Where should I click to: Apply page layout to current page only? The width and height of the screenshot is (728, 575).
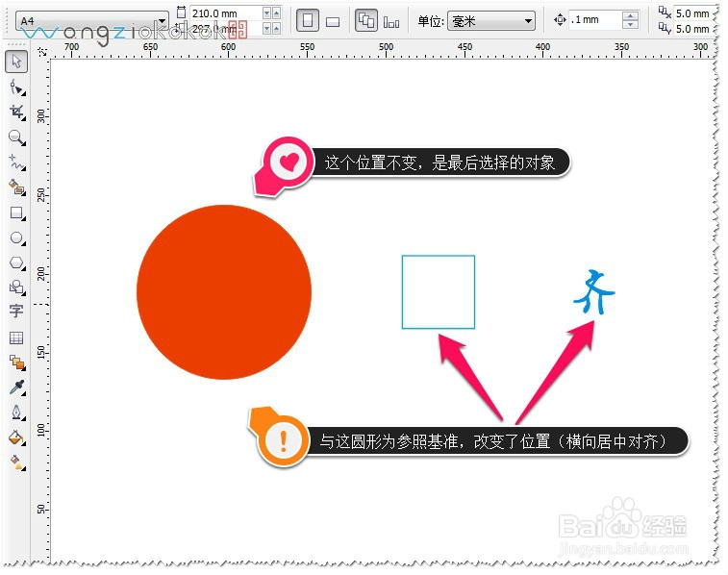(391, 21)
